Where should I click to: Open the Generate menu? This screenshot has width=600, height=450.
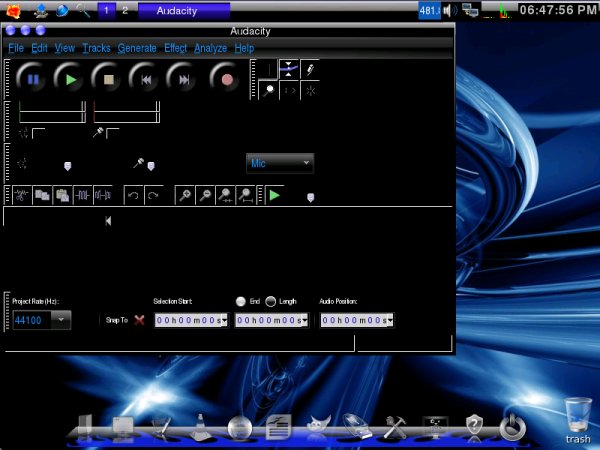(136, 48)
